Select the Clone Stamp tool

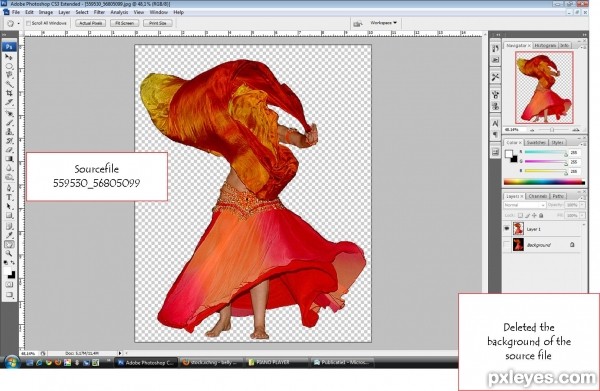coord(9,132)
